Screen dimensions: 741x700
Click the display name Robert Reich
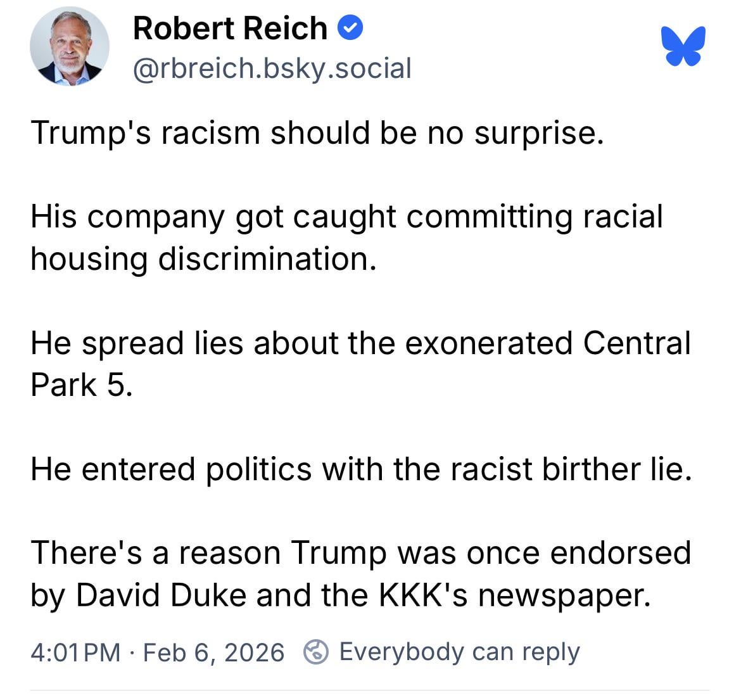(x=230, y=29)
